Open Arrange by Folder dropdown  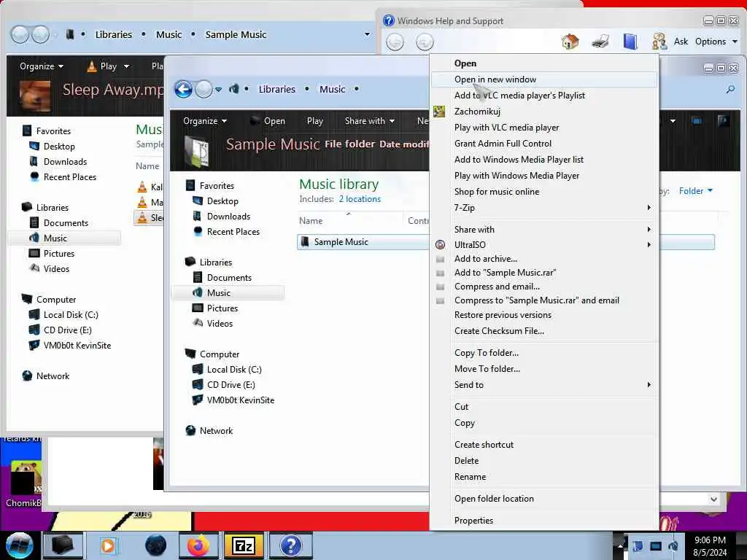tap(695, 191)
